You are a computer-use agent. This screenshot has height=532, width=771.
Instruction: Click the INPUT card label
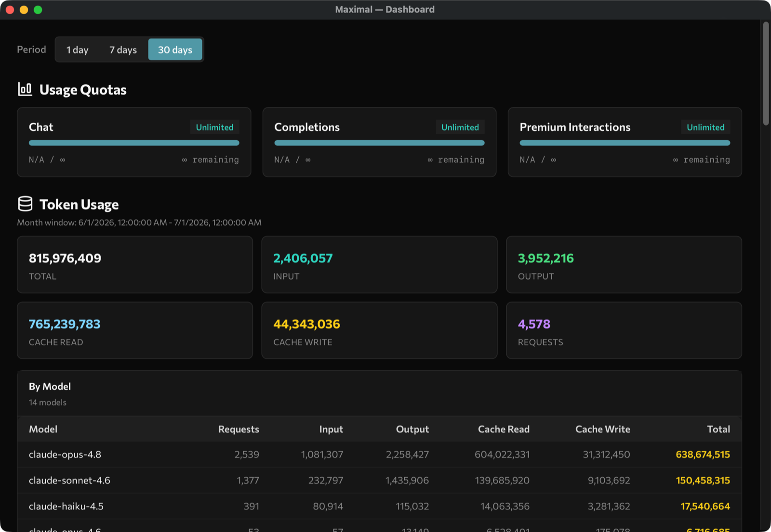pyautogui.click(x=286, y=276)
